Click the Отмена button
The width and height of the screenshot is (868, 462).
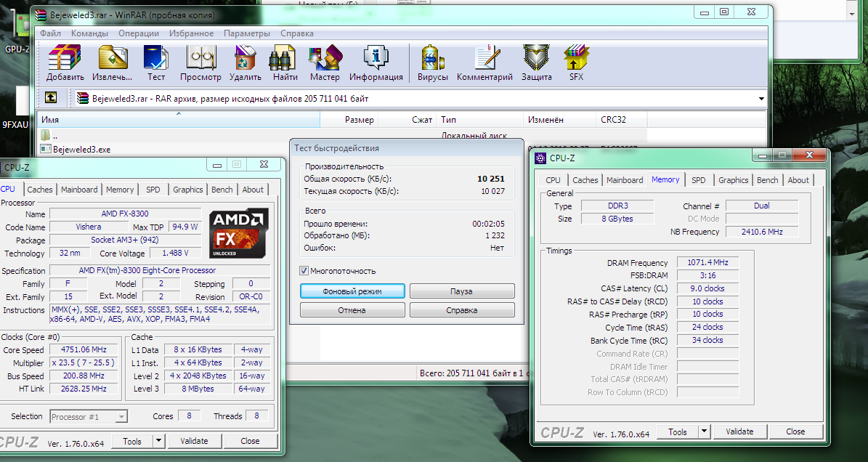coord(352,310)
